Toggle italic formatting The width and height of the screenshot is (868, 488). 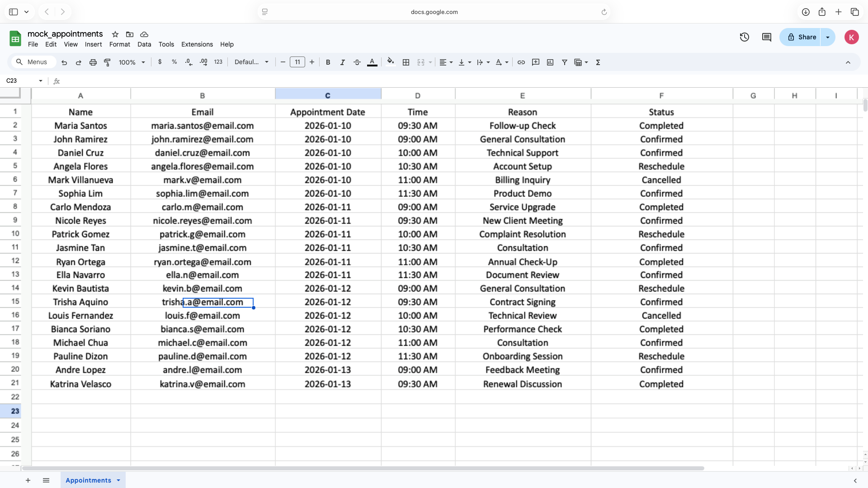tap(342, 62)
